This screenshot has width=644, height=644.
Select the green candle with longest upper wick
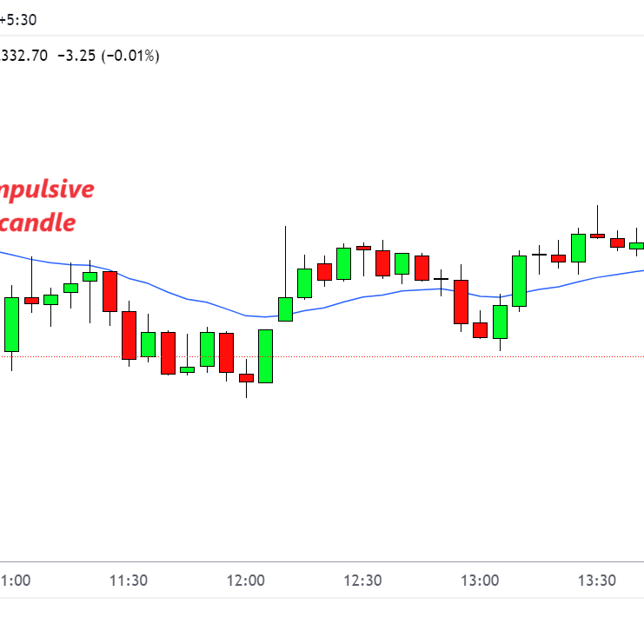pos(285,309)
